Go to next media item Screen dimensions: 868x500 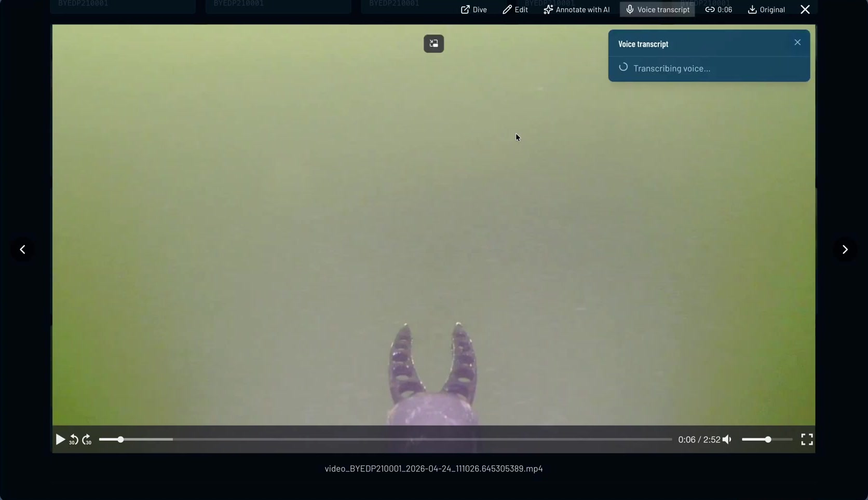[x=845, y=249]
